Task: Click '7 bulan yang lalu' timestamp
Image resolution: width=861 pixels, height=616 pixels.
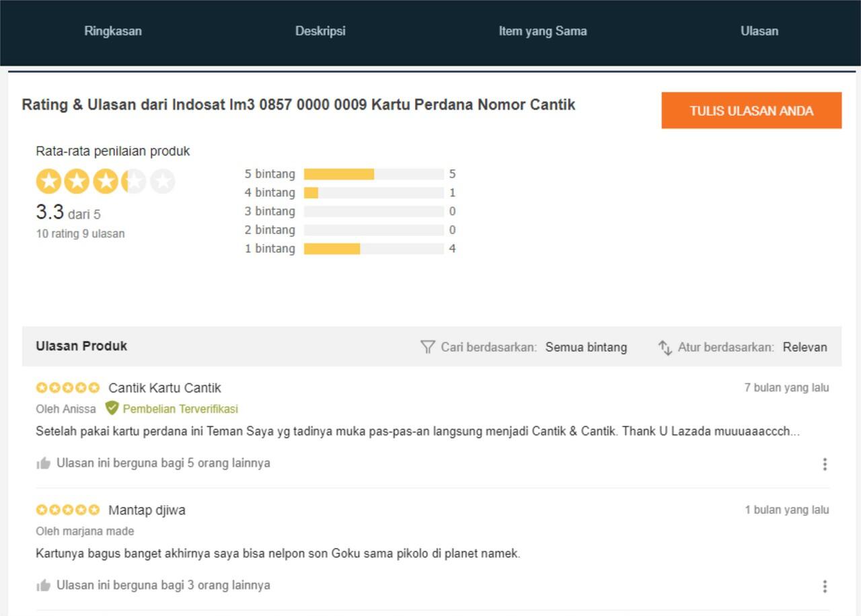Action: [786, 387]
